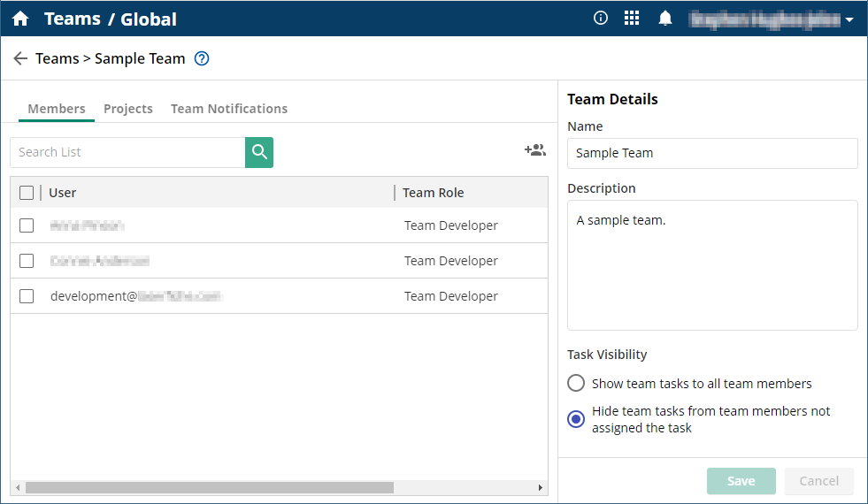The image size is (868, 504).
Task: Open the apps grid menu
Action: pyautogui.click(x=632, y=19)
